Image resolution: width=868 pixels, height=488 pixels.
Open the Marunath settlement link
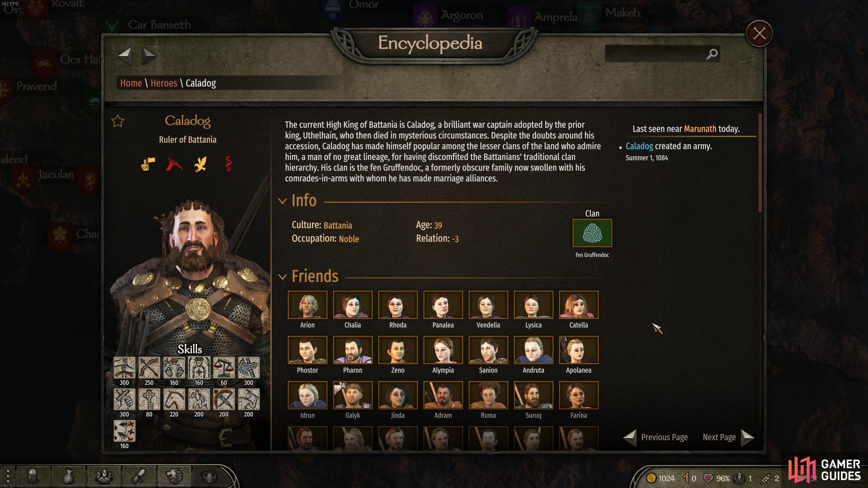pos(700,129)
